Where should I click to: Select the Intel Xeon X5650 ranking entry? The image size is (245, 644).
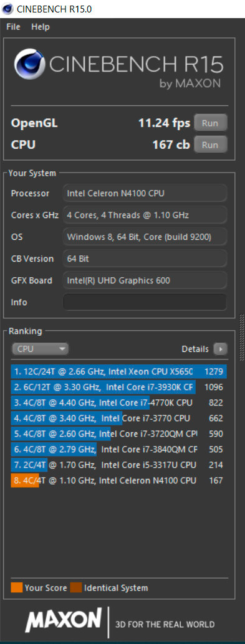119,372
